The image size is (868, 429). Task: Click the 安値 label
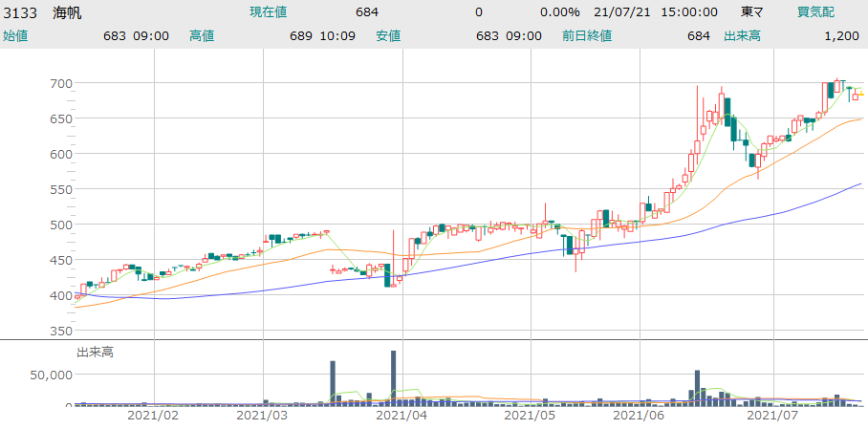(387, 35)
